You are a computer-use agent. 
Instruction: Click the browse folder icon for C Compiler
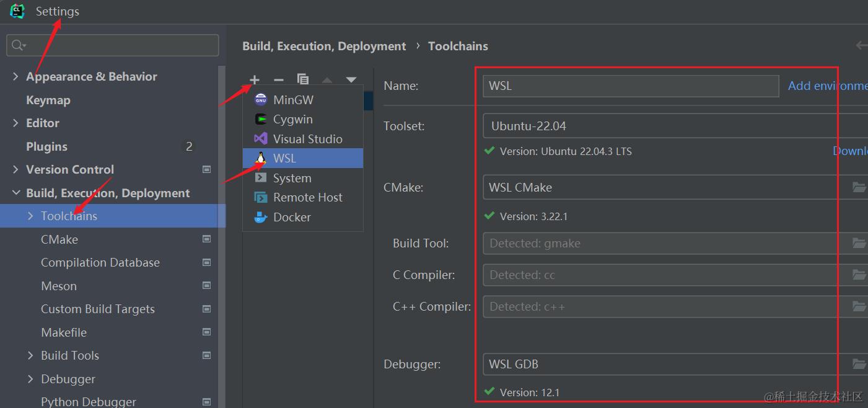coord(859,275)
